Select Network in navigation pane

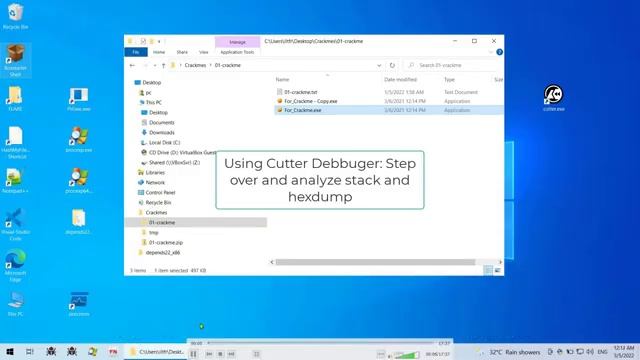[155, 182]
